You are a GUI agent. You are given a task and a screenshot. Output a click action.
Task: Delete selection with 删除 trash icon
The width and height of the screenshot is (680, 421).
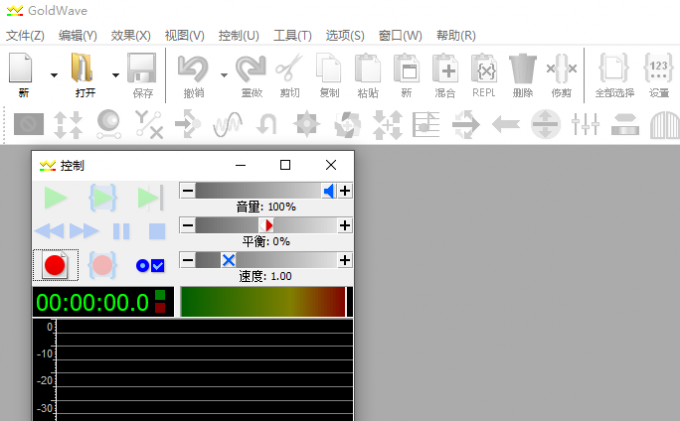pyautogui.click(x=523, y=75)
